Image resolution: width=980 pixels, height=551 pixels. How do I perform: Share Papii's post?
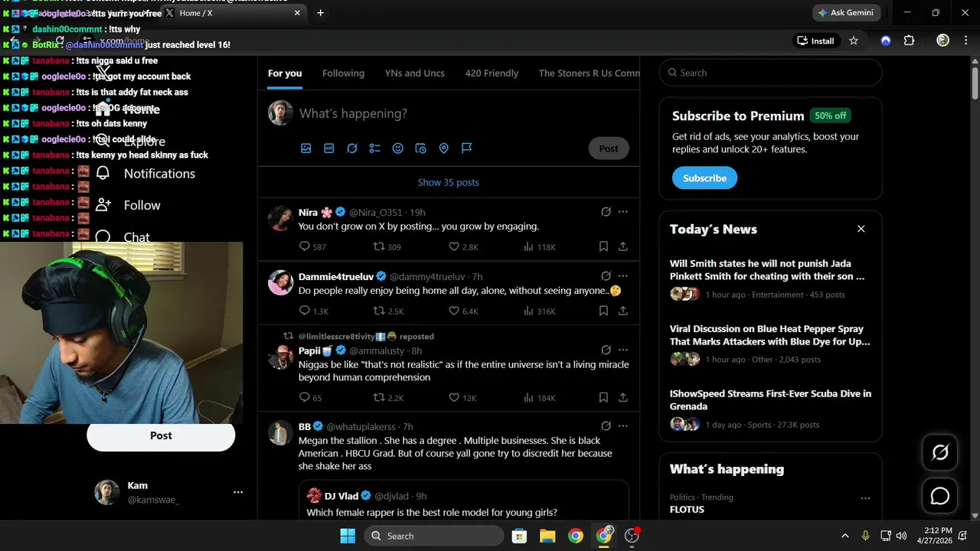623,398
